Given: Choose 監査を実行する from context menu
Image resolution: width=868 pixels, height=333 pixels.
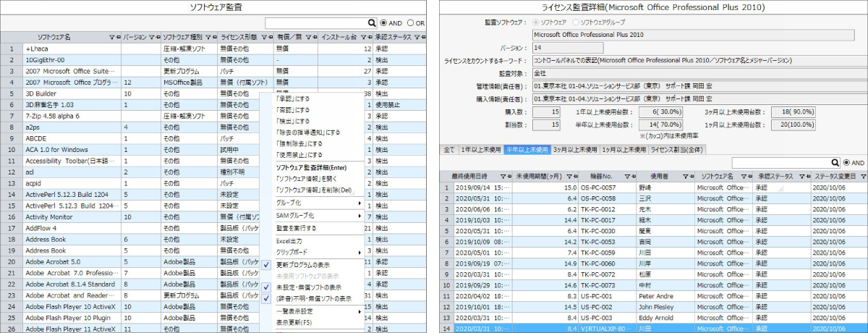Looking at the screenshot, I should point(296,228).
